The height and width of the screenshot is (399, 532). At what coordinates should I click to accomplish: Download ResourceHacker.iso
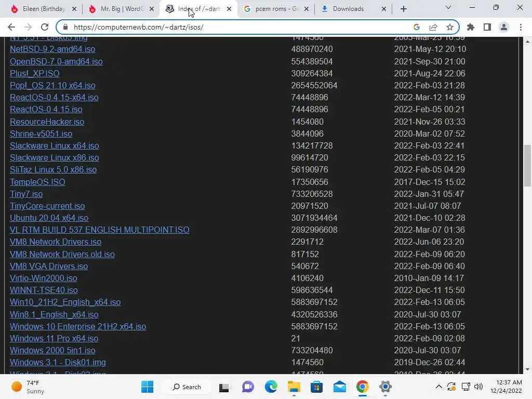(x=47, y=122)
